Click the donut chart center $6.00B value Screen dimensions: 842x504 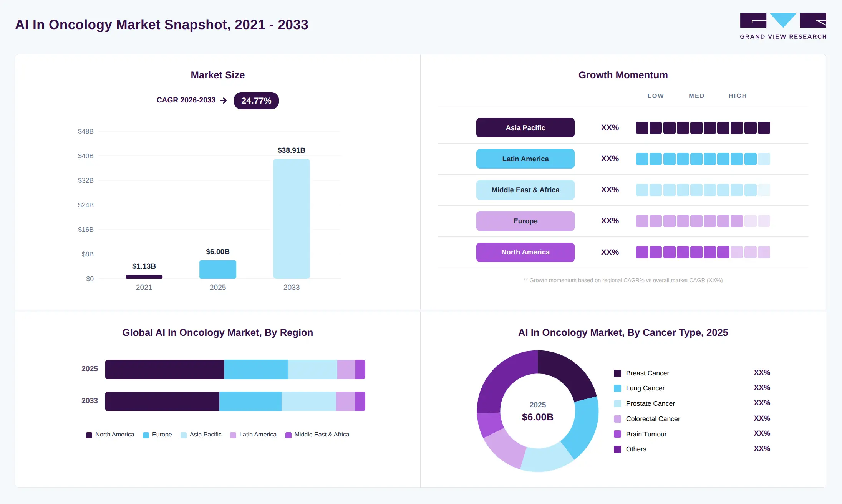[x=537, y=417]
